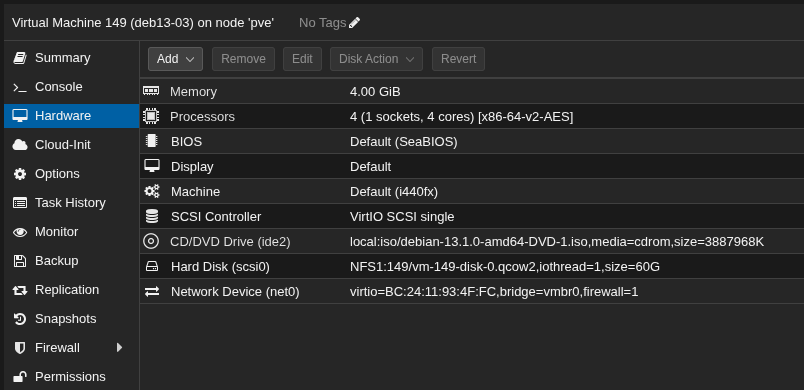The height and width of the screenshot is (390, 804).
Task: Select the Processors row label
Action: coord(202,117)
